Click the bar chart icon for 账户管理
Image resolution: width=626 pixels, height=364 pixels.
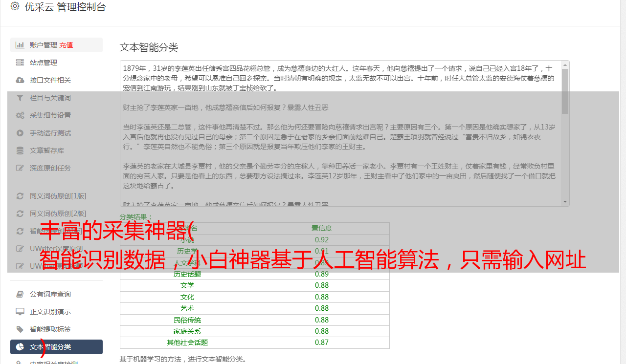(20, 45)
